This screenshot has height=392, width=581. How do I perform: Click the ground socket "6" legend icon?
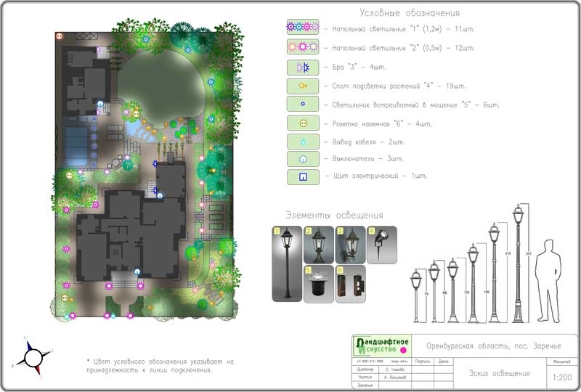tap(303, 123)
